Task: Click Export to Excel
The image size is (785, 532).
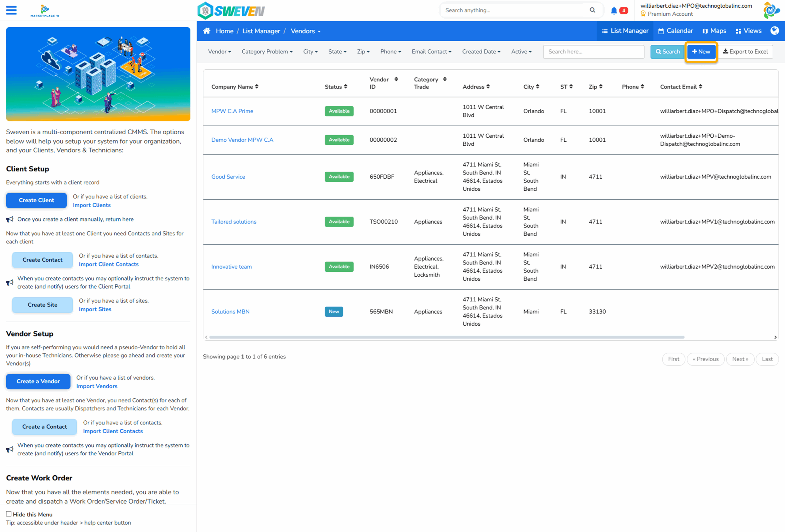Action: tap(745, 52)
